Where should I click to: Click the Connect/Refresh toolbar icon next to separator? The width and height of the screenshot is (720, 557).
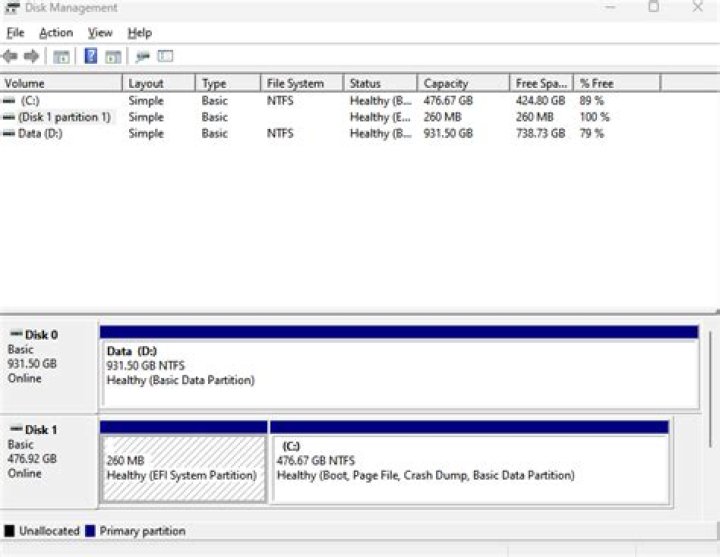pos(143,56)
